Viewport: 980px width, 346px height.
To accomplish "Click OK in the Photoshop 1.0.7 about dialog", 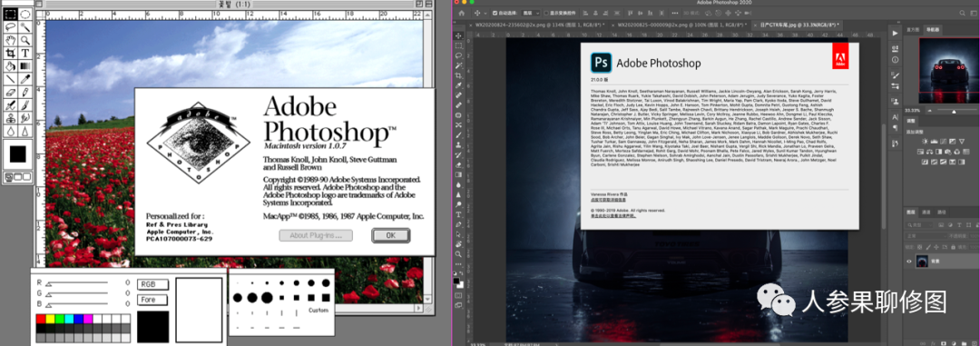I will 390,236.
